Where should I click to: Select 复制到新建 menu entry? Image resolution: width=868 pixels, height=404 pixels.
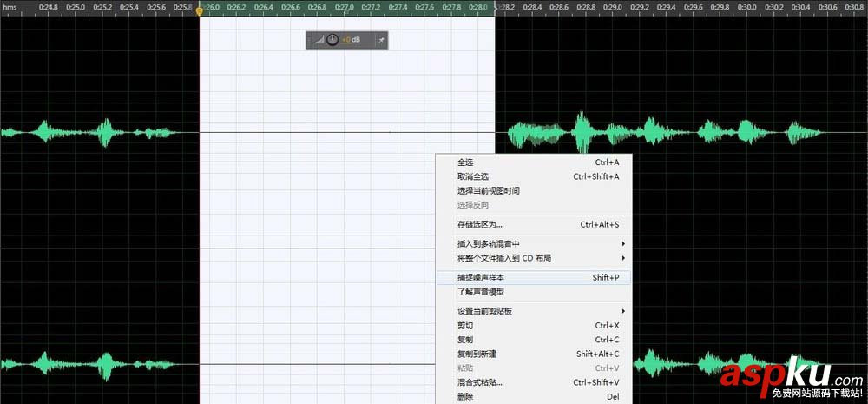534,354
